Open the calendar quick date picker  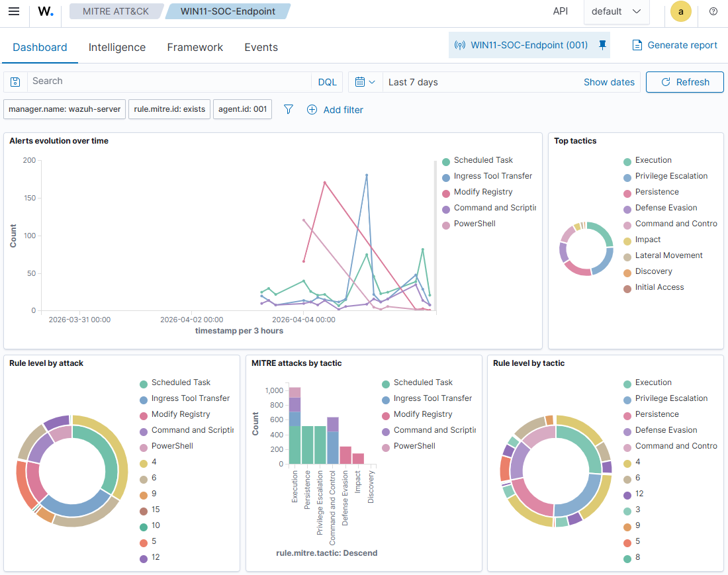point(365,82)
